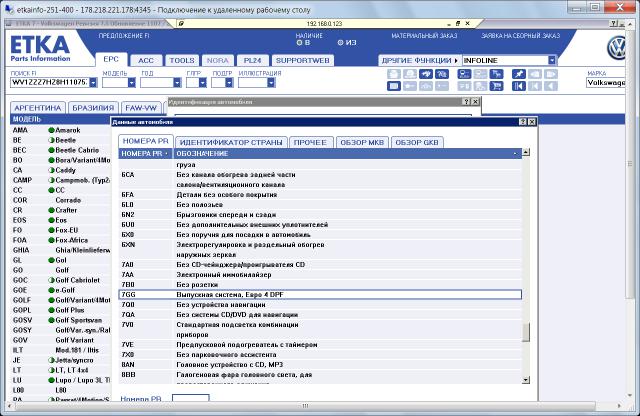Image resolution: width=640 pixels, height=416 pixels.
Task: Open the INFOLINE dropdown arrow
Action: point(552,60)
